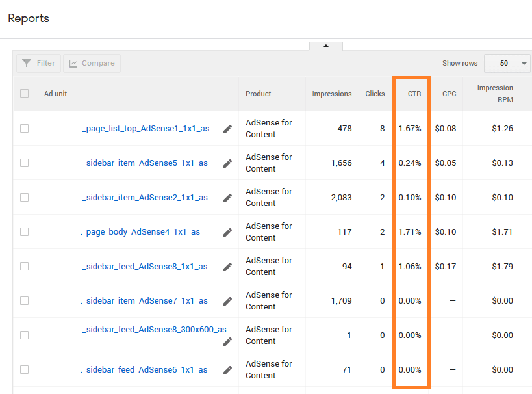Edit the _sidebar_item_AdSense2_1x1_as pencil icon
This screenshot has width=532, height=394.
(227, 198)
